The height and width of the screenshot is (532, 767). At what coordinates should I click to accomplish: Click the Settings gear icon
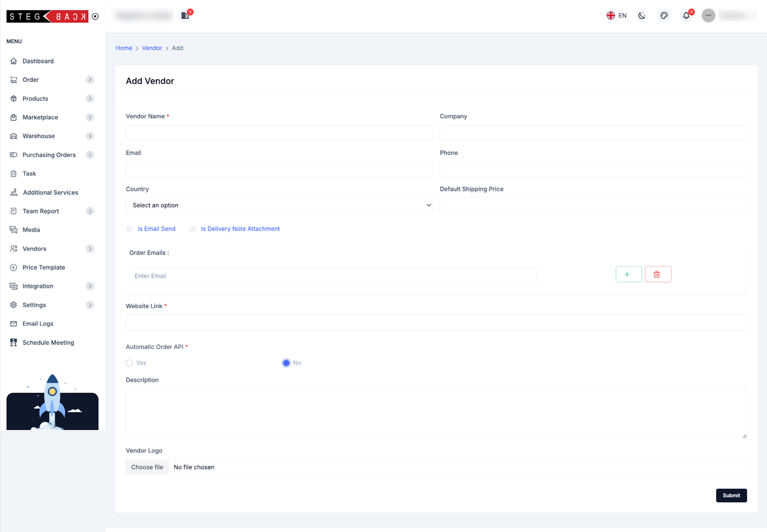[x=13, y=305]
